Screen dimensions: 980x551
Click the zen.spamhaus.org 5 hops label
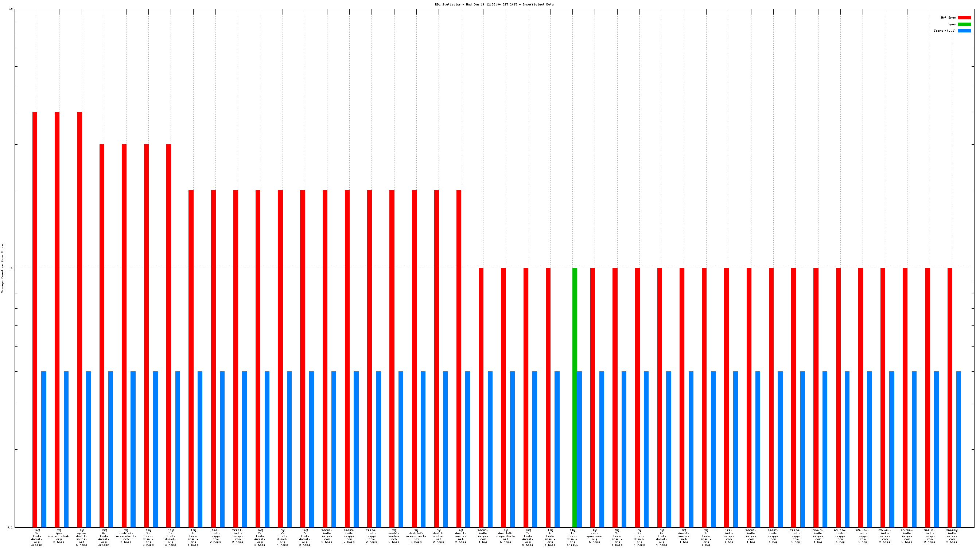coord(595,536)
